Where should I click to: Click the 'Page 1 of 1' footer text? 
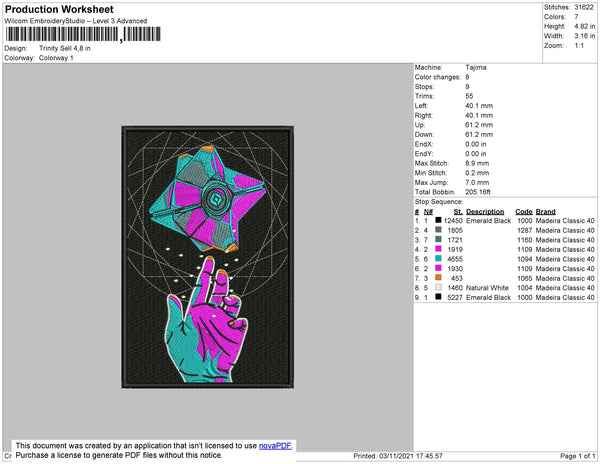[577, 456]
